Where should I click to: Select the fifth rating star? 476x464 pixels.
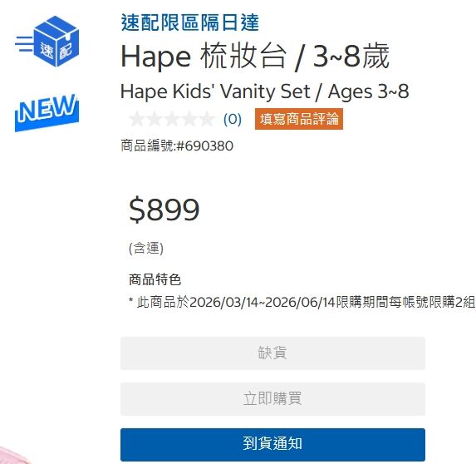[207, 119]
